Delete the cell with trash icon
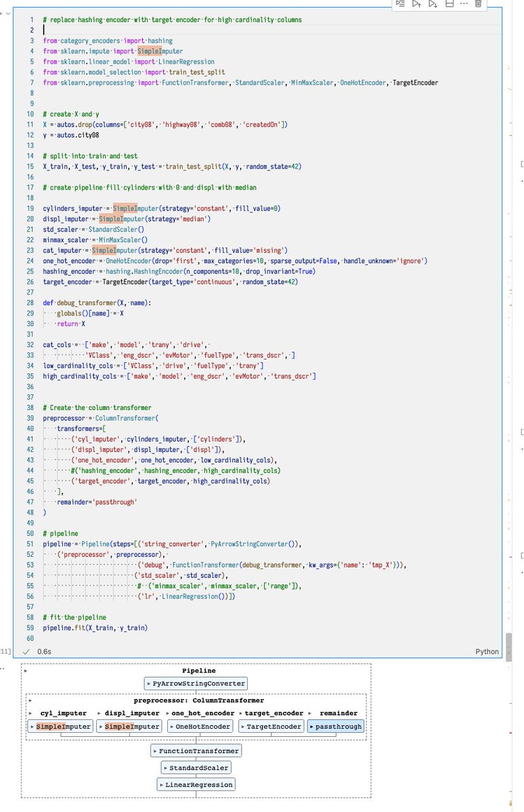This screenshot has height=812, width=524. pyautogui.click(x=478, y=4)
